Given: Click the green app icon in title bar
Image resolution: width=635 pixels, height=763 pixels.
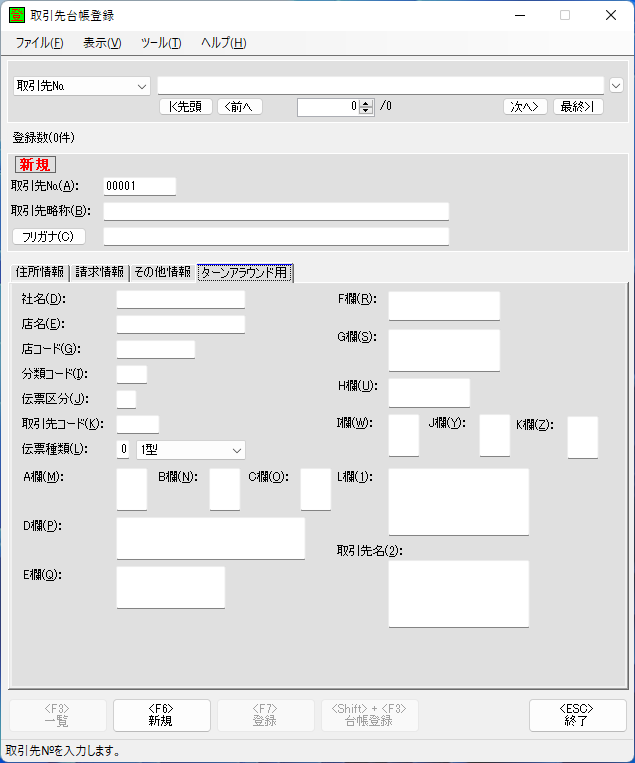Looking at the screenshot, I should pos(17,15).
